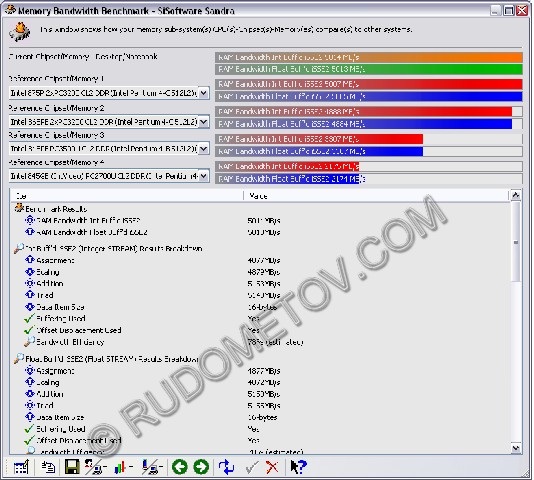
Task: Click the magnifier icon of Float Buffered breakdown
Action: 19,358
